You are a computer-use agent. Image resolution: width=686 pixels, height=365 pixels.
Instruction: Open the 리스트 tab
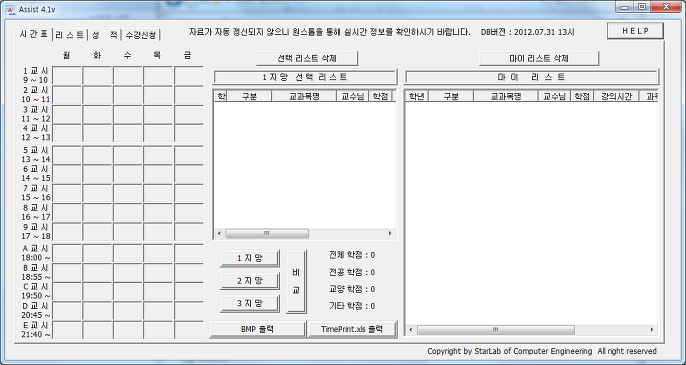(70, 35)
